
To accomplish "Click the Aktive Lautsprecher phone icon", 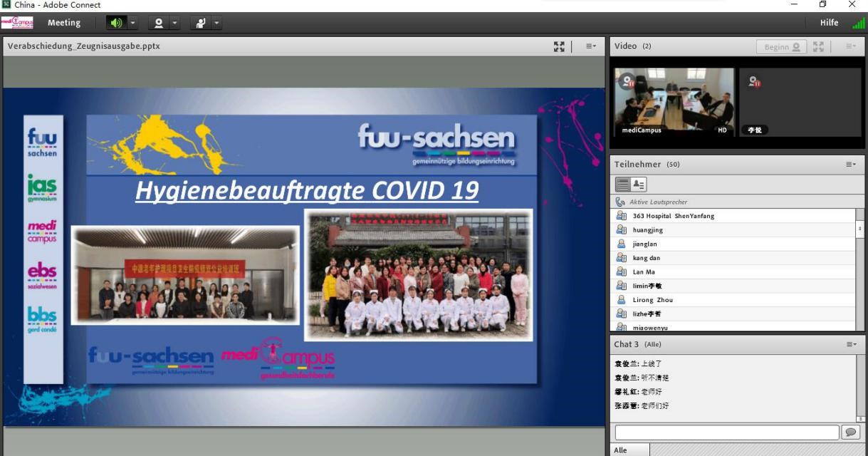I will 620,202.
